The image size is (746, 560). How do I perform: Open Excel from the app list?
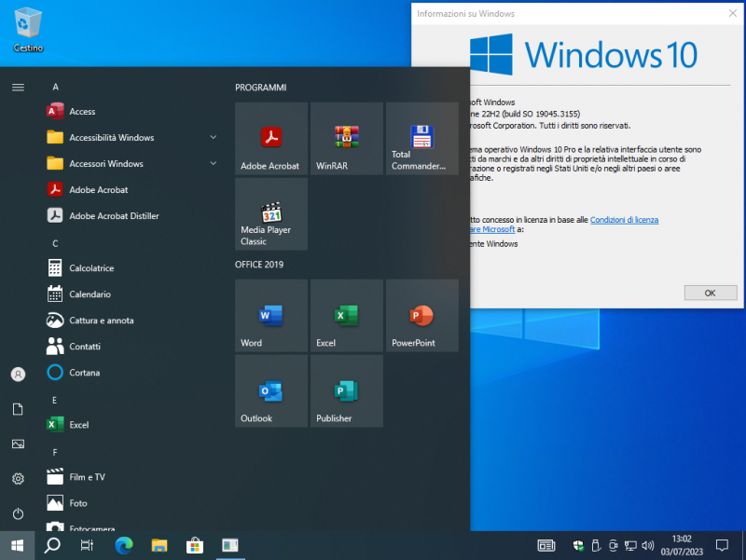[132, 425]
